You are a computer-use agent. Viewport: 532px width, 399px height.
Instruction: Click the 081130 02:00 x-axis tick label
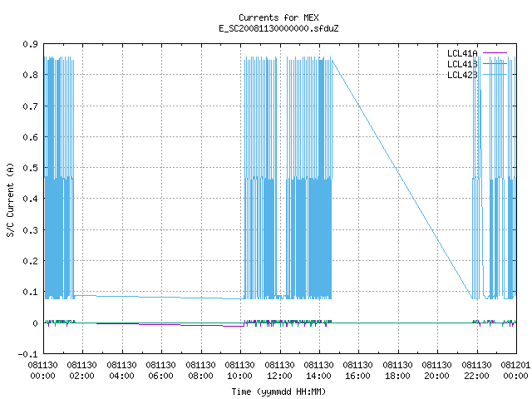(81, 371)
